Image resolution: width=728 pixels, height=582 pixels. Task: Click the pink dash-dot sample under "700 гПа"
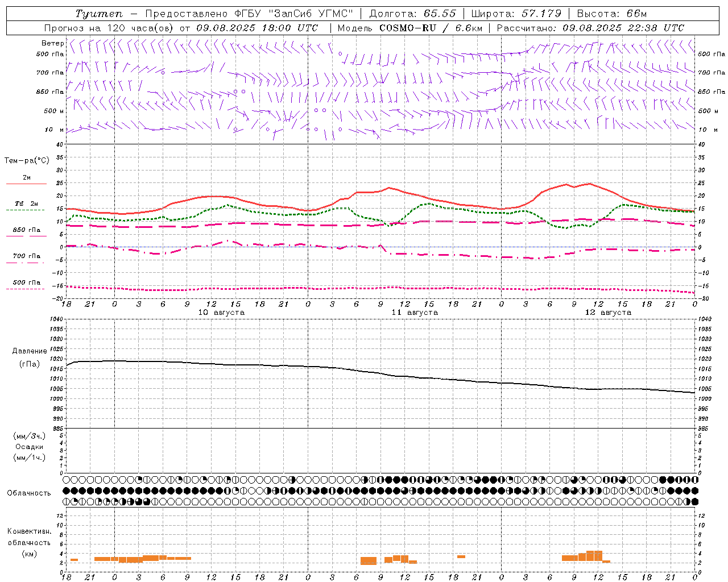tap(26, 263)
